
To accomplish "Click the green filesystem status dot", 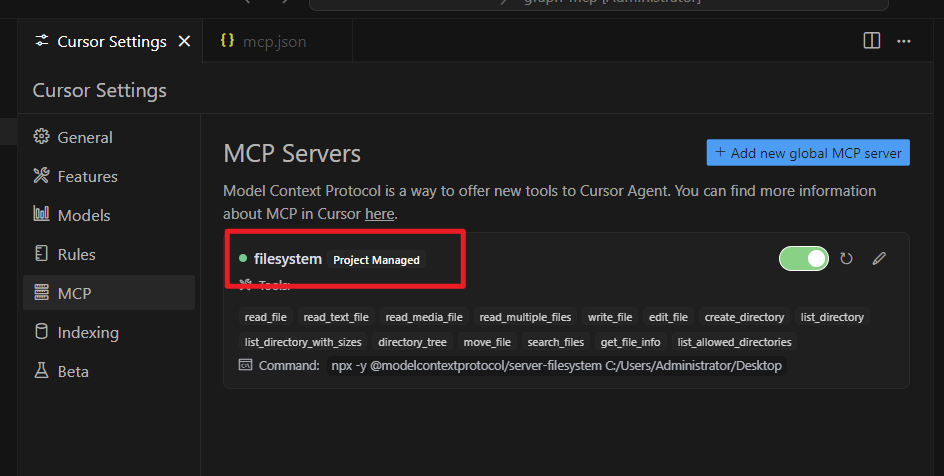I will tap(243, 258).
